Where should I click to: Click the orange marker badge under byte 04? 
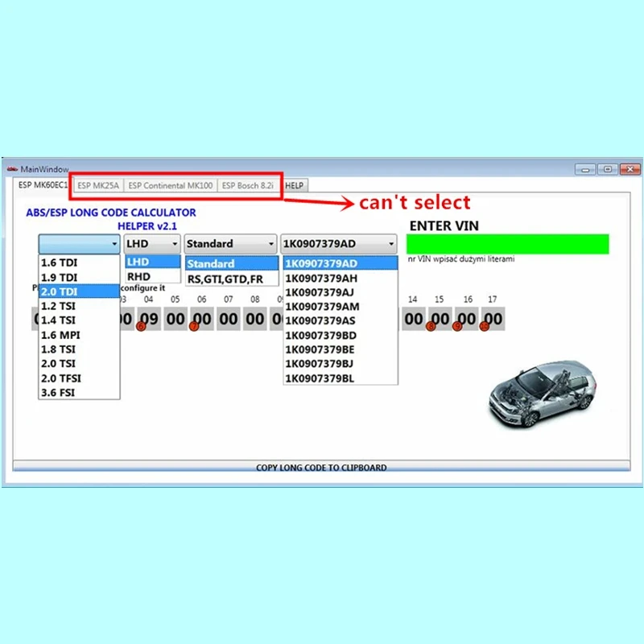(x=141, y=325)
